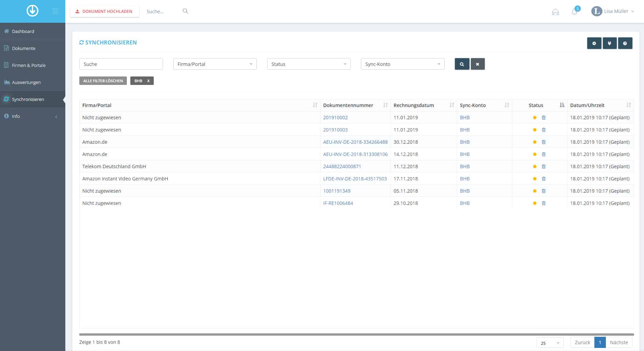Viewport: 644px width, 351px height.
Task: Click the download logo icon in header
Action: (32, 11)
